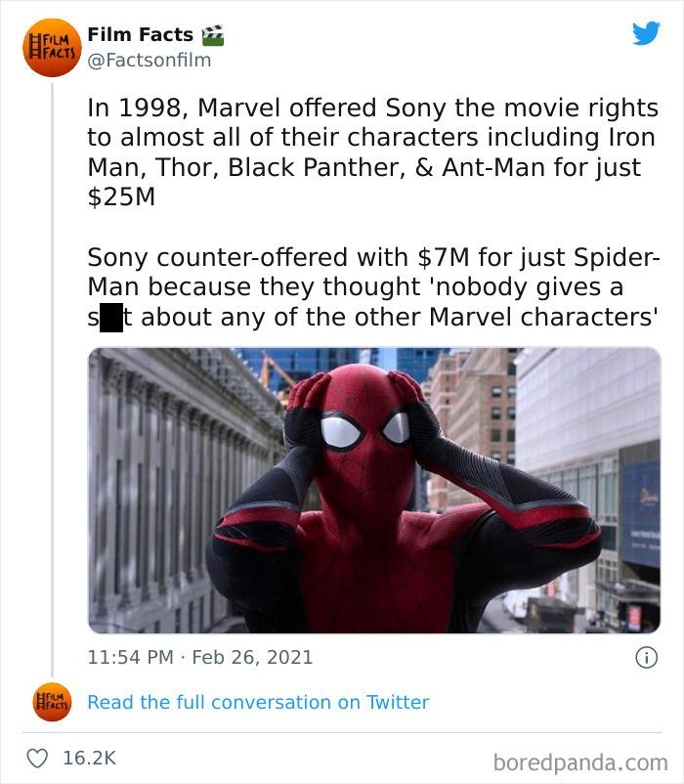684x784 pixels.
Task: Click 'Read the full conversation on Twitter'
Action: (258, 701)
